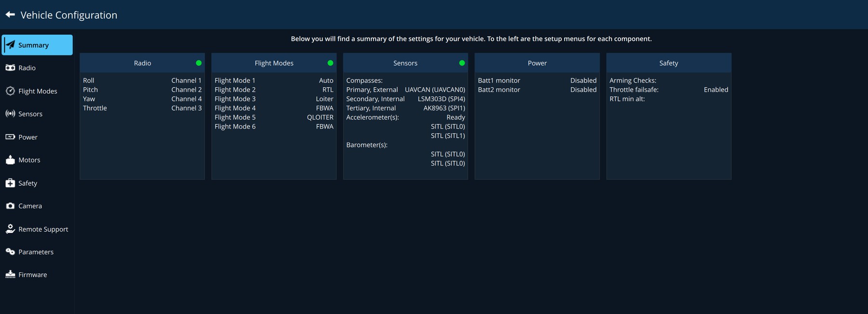Click Channel 4 value for Yaw
This screenshot has height=314, width=868.
coord(187,99)
